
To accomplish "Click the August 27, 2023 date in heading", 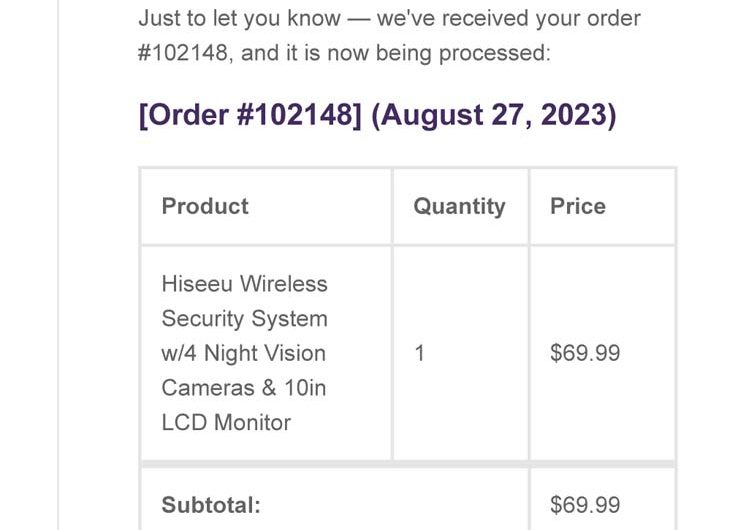I will (494, 115).
